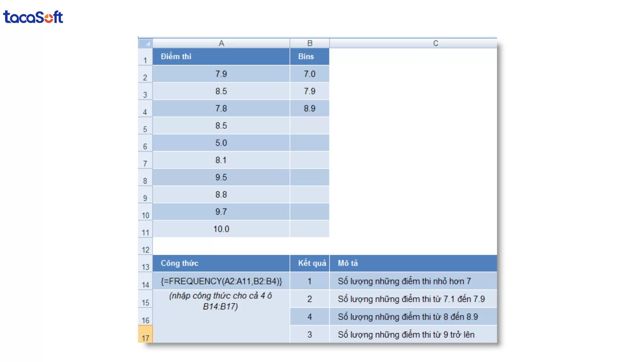Click the Kết quả header cell
The width and height of the screenshot is (644, 362).
309,263
